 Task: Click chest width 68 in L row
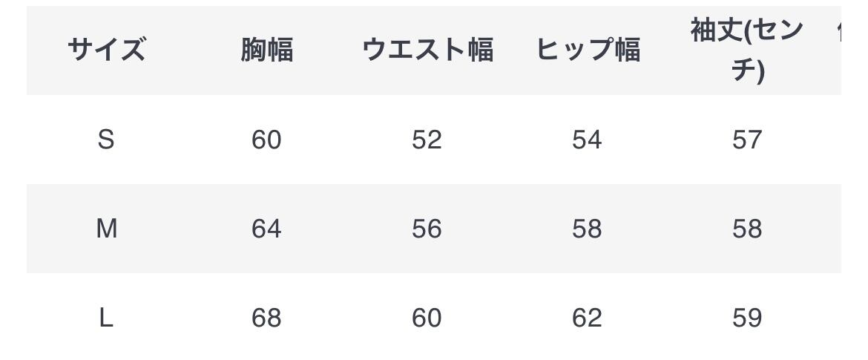[x=266, y=318]
